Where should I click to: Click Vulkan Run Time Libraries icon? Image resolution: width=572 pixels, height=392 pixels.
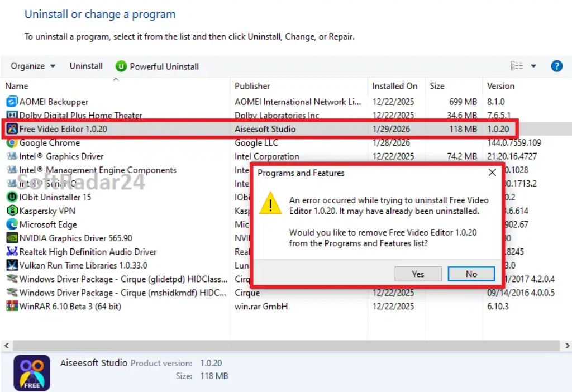pos(12,265)
